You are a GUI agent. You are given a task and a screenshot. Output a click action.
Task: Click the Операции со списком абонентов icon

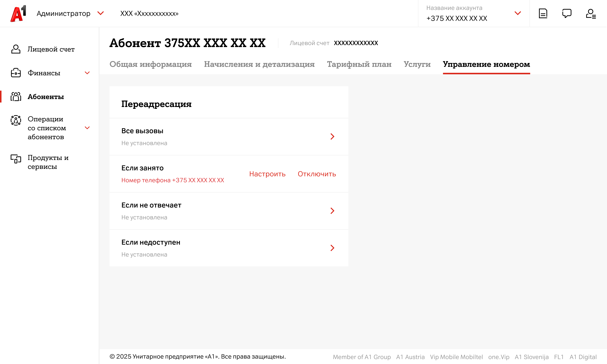pyautogui.click(x=16, y=120)
